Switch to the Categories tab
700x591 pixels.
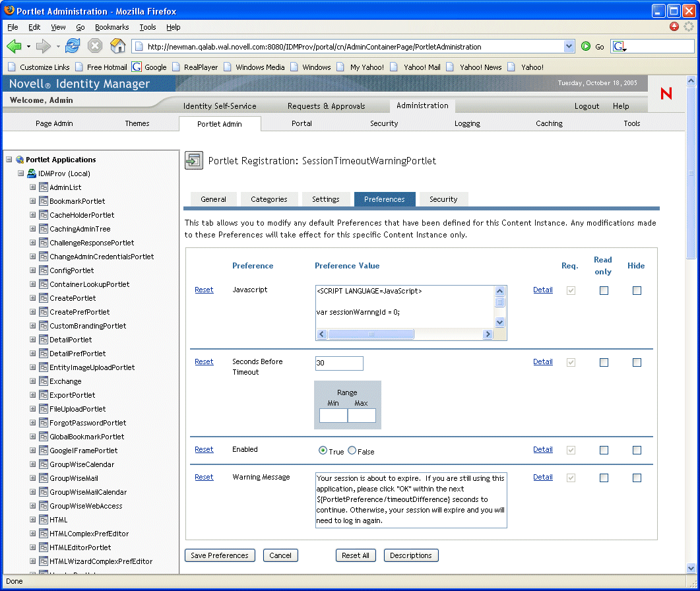coord(269,199)
